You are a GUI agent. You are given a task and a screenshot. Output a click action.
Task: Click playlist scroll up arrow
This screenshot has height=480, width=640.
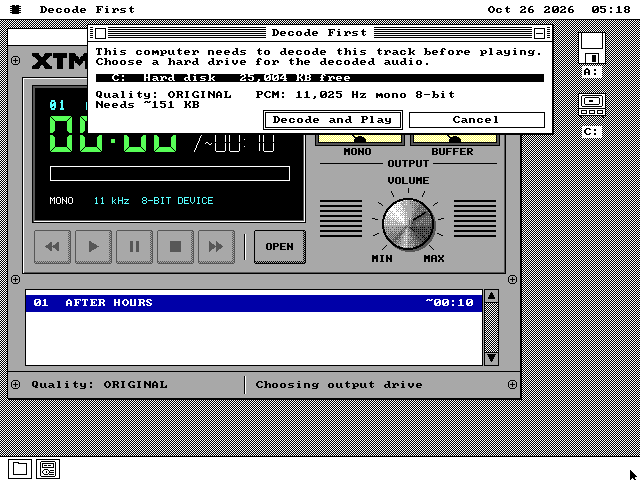[x=491, y=296]
